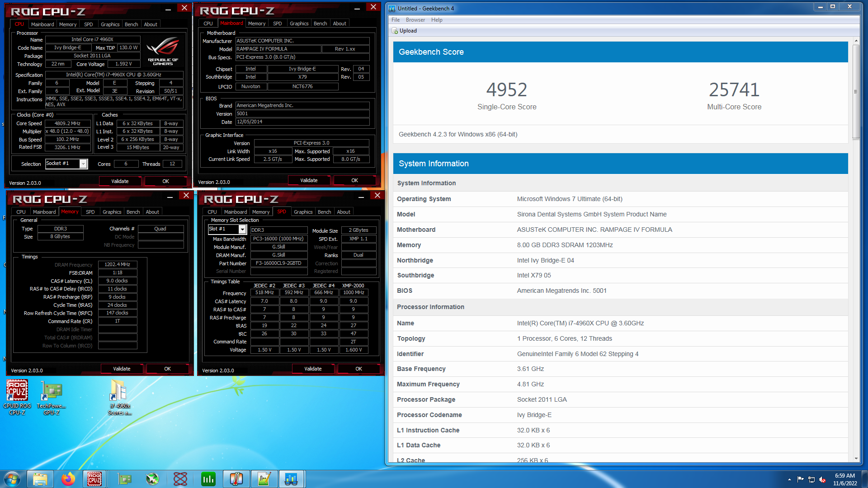
Task: Click the muted volume tray icon
Action: (822, 479)
